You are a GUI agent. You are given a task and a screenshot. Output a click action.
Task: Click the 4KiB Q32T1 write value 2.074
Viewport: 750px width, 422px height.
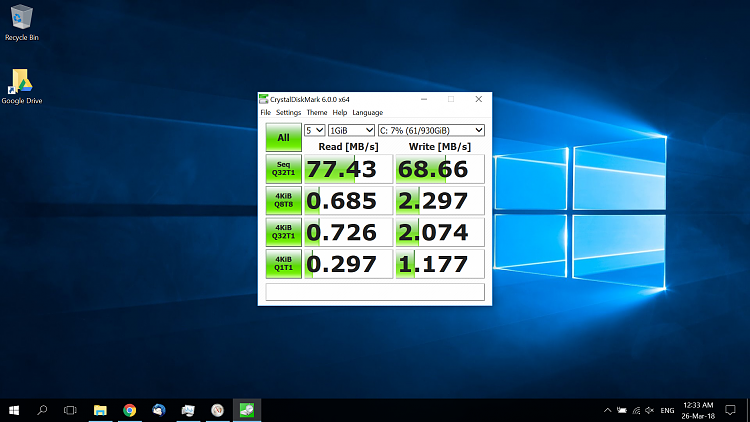[440, 232]
